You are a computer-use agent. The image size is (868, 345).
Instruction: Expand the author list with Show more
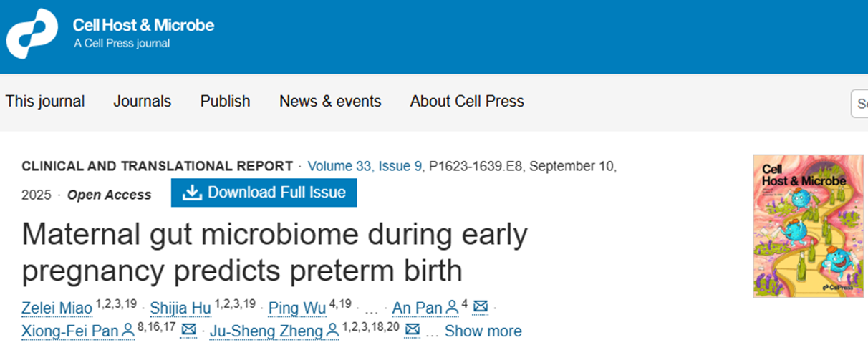483,331
